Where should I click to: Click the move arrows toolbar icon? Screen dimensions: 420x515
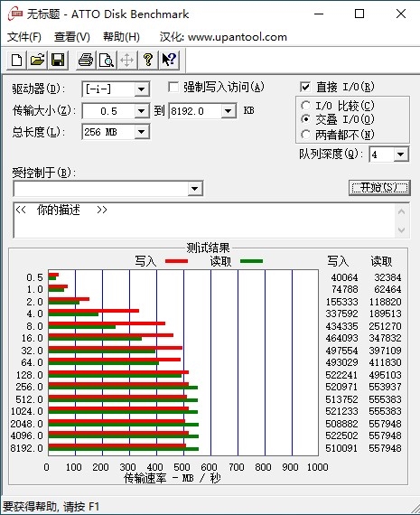[126, 61]
